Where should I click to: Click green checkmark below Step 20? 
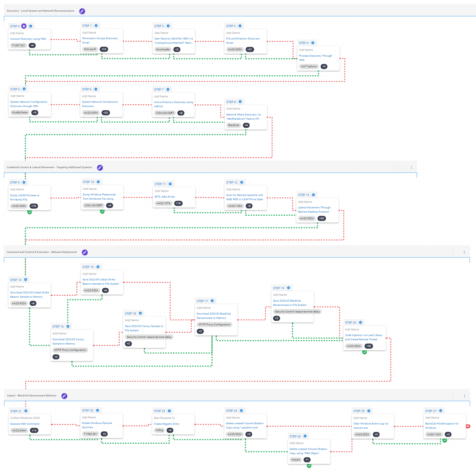coord(364,352)
